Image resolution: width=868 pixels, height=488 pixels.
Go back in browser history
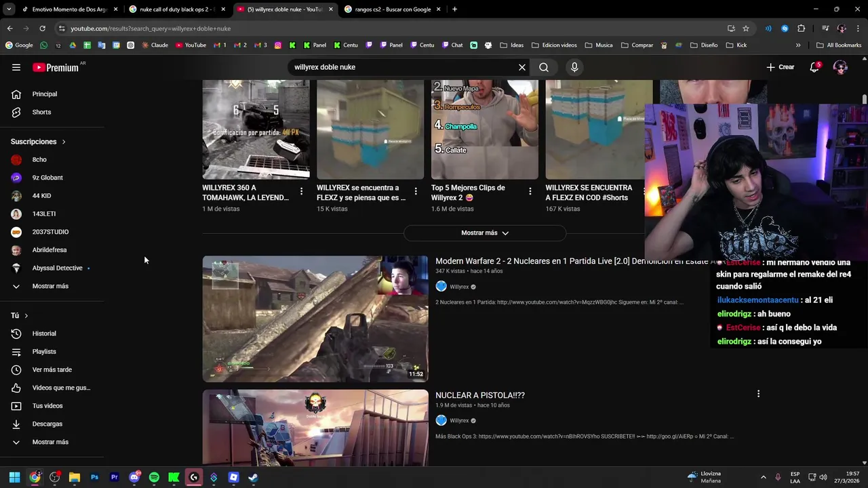[9, 28]
